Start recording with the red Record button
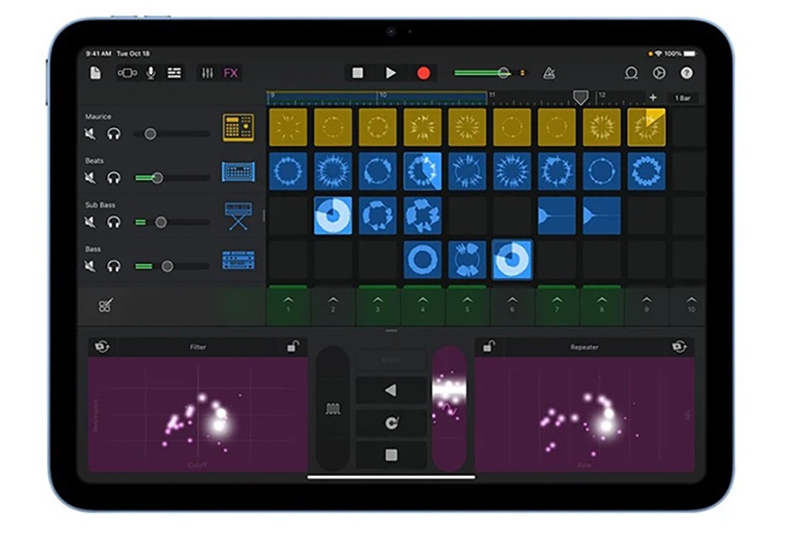The height and width of the screenshot is (533, 800). pyautogui.click(x=423, y=73)
